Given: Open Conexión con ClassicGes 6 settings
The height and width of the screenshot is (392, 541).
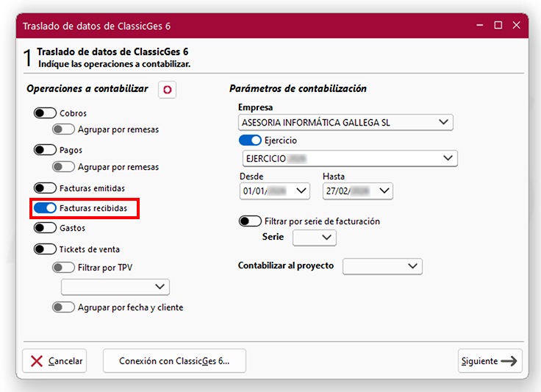Looking at the screenshot, I should [x=174, y=361].
